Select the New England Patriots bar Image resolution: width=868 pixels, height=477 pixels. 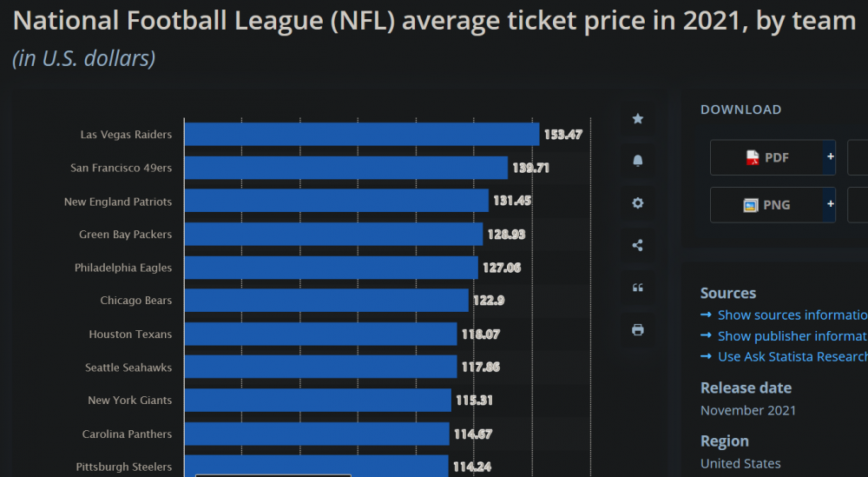click(x=337, y=201)
